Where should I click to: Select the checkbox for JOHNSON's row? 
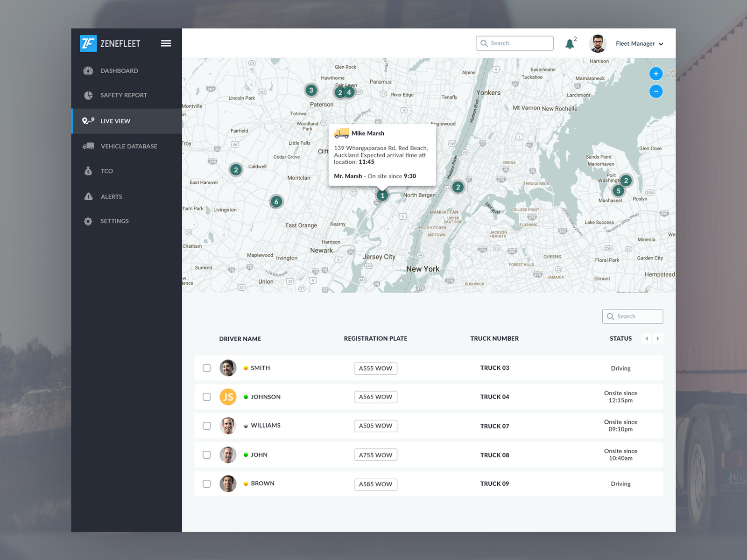click(x=207, y=397)
